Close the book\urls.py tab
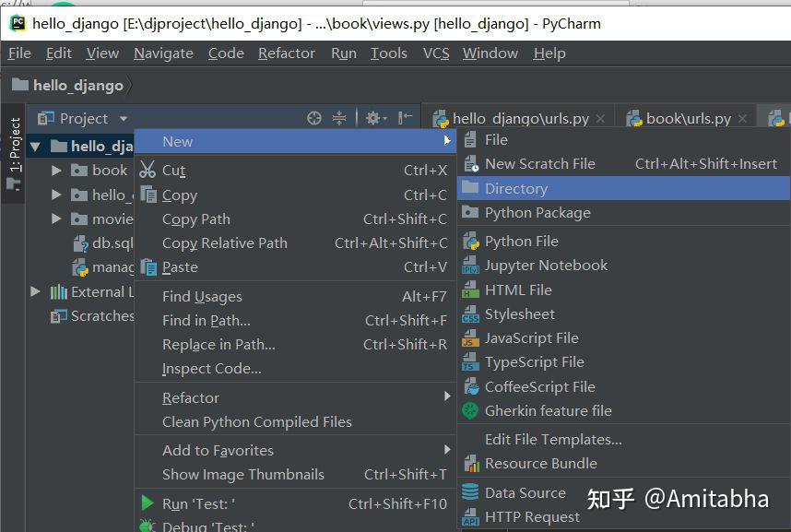The width and height of the screenshot is (791, 532). [742, 119]
